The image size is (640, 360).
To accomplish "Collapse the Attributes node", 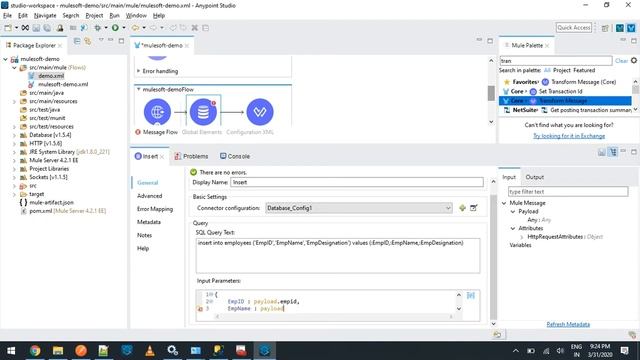I will 513,228.
